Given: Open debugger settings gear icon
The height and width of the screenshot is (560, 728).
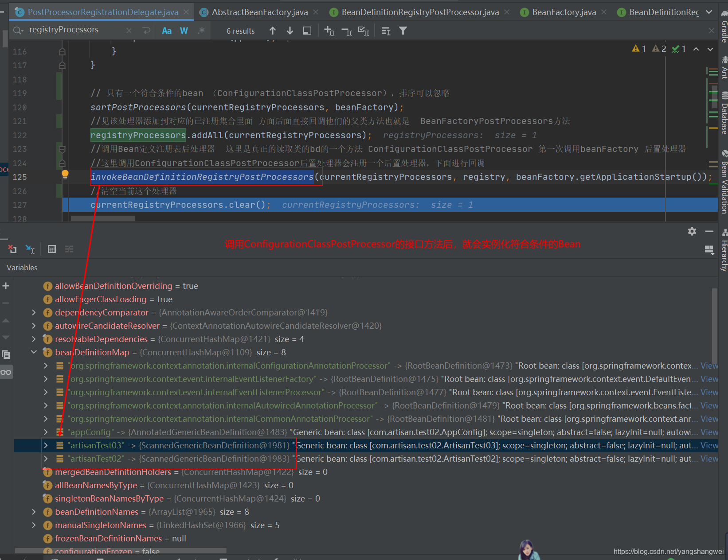Looking at the screenshot, I should [x=692, y=231].
